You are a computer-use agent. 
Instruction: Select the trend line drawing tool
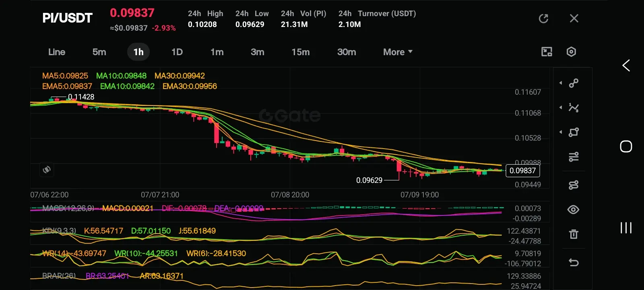tap(574, 83)
